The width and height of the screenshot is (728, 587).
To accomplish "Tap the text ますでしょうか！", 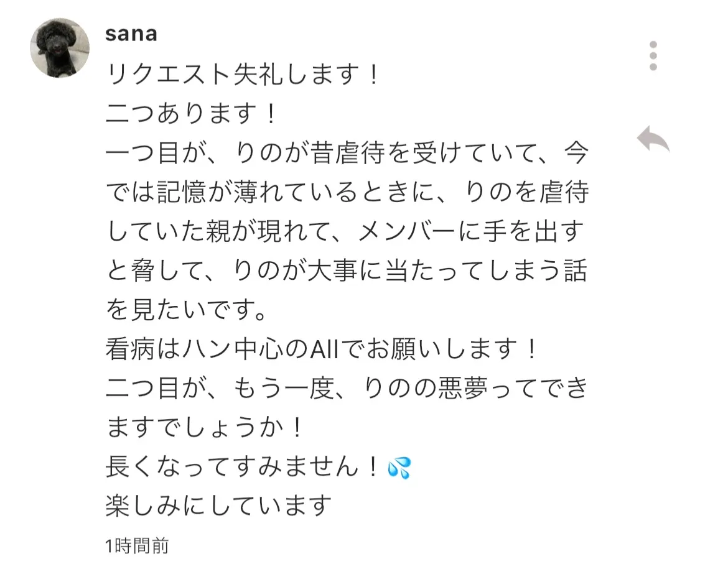I will point(205,428).
